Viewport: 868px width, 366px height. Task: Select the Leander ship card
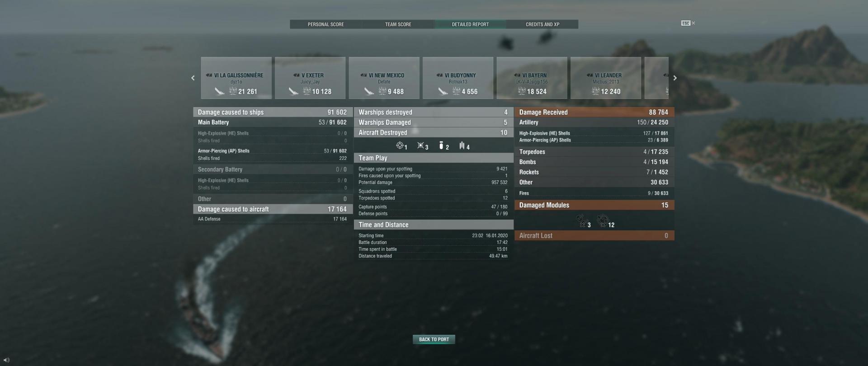point(606,78)
